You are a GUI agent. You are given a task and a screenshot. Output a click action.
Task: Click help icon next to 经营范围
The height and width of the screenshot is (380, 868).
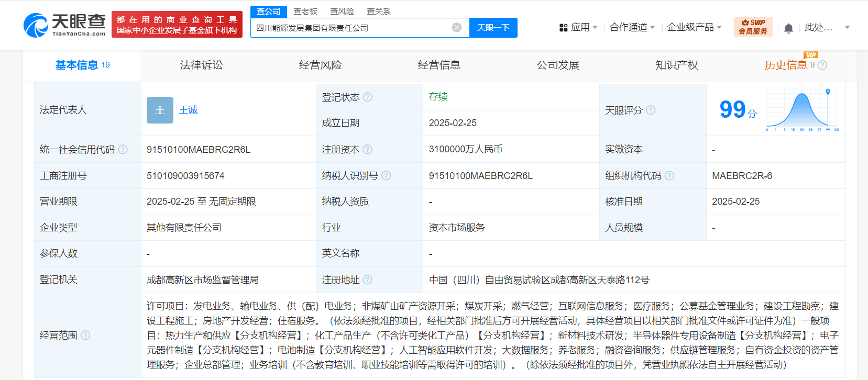tap(85, 335)
